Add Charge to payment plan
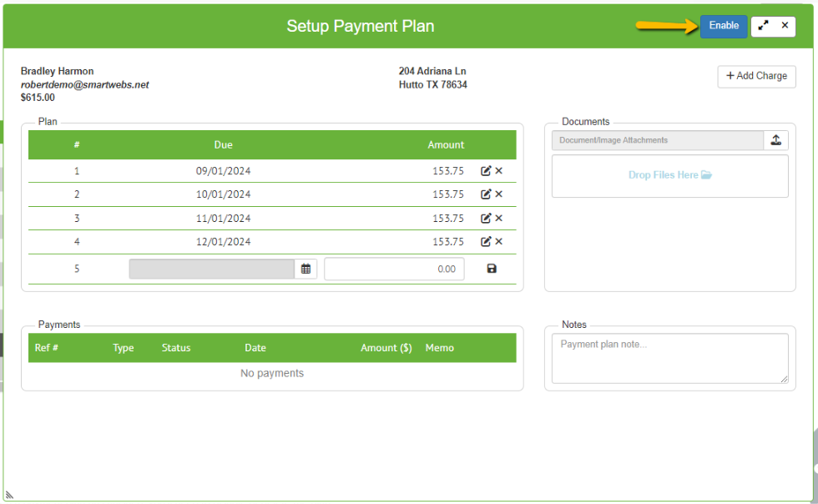This screenshot has height=504, width=818. coord(756,76)
